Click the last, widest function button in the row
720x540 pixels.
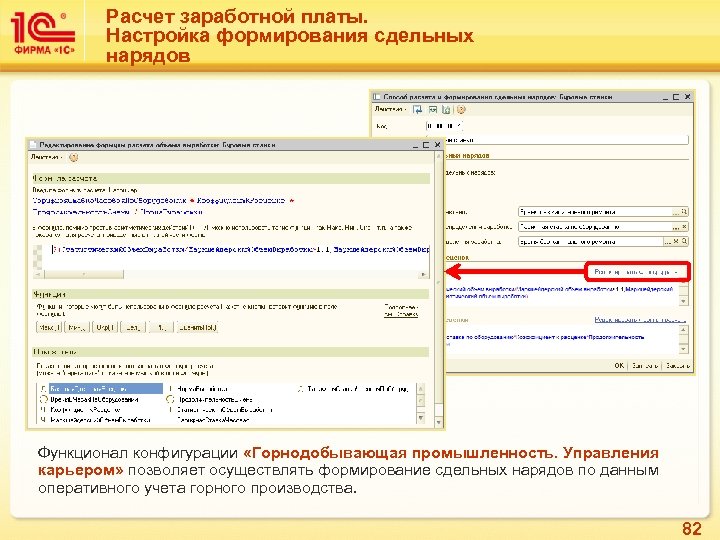(x=197, y=327)
